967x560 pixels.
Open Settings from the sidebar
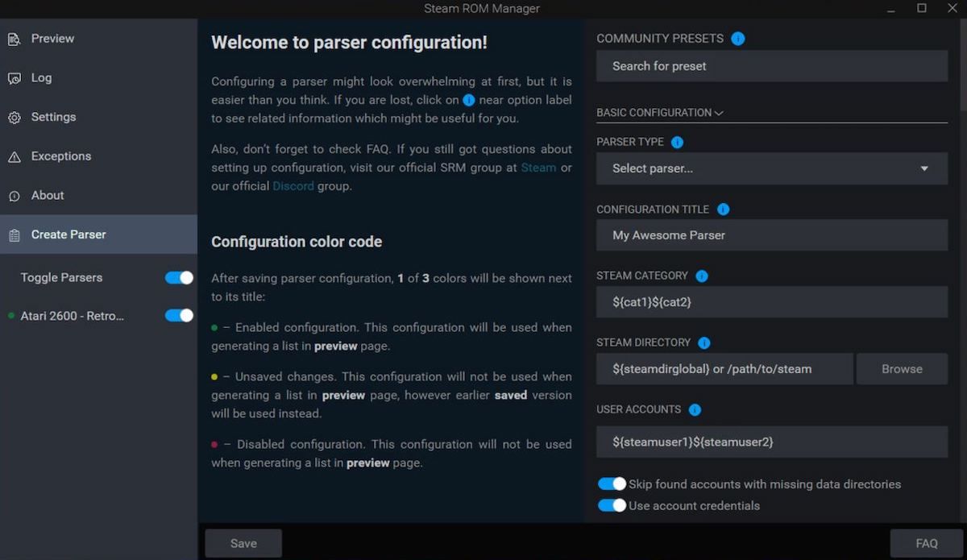[x=53, y=117]
